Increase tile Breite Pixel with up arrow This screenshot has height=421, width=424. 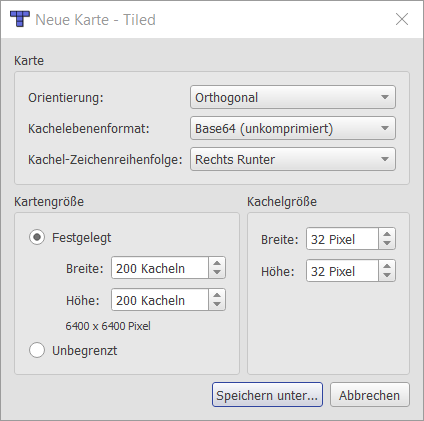(x=387, y=234)
